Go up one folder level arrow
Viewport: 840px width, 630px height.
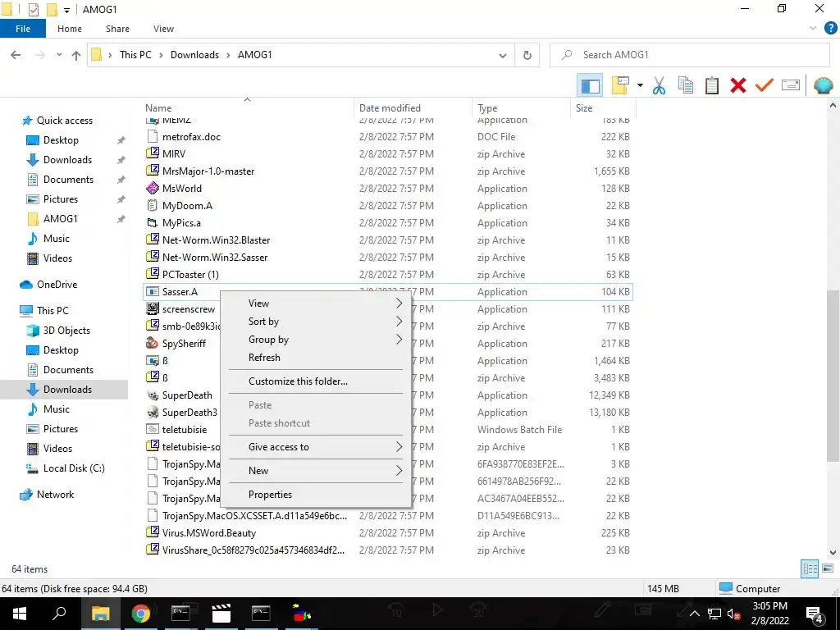point(76,55)
